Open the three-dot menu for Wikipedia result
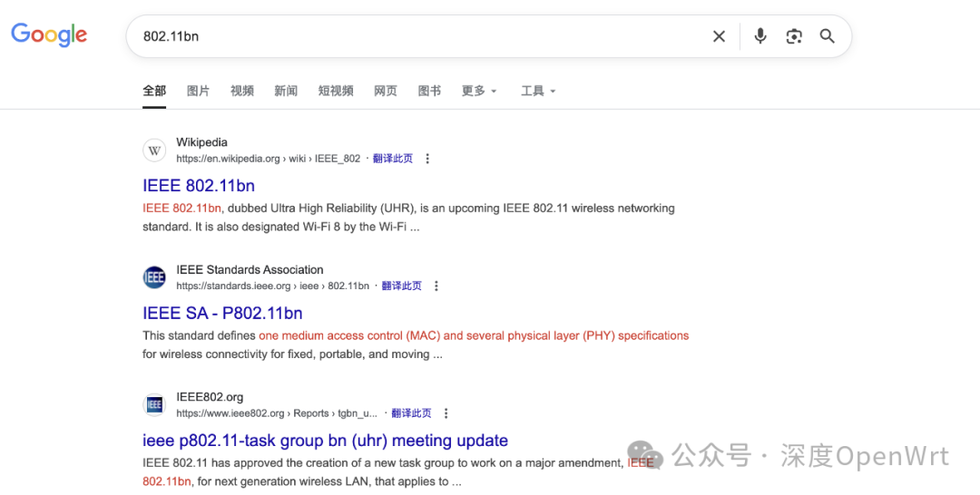 (x=427, y=159)
